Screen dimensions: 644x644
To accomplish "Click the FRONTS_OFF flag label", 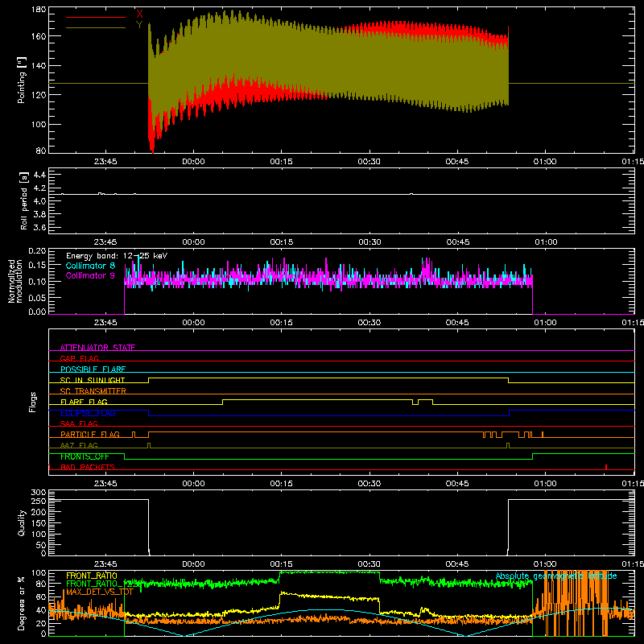I will 85,456.
